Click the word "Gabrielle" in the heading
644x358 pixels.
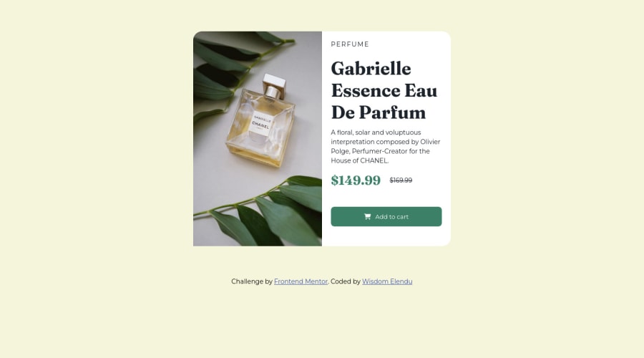[371, 69]
